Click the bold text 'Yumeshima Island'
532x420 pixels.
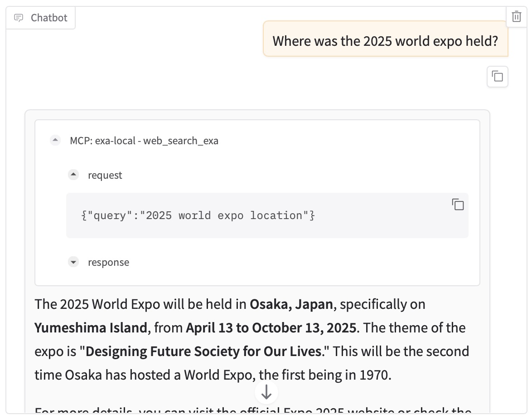91,328
